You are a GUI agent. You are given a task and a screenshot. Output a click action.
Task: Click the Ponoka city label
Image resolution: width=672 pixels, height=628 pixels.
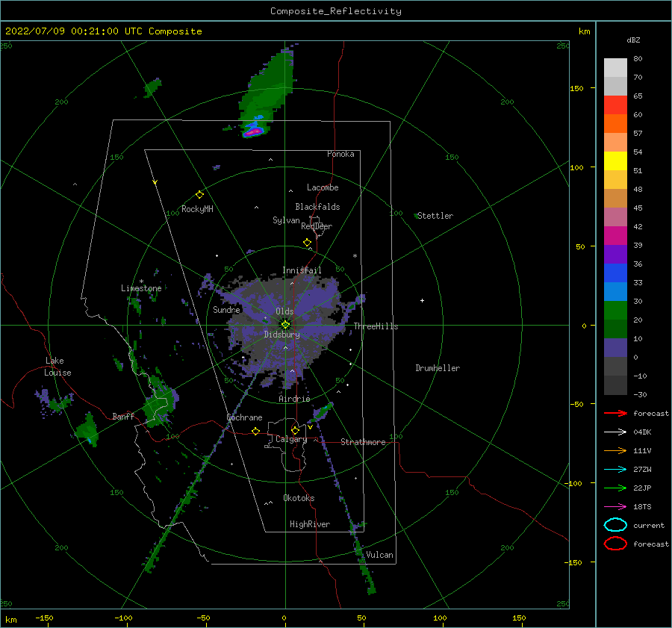[x=340, y=154]
